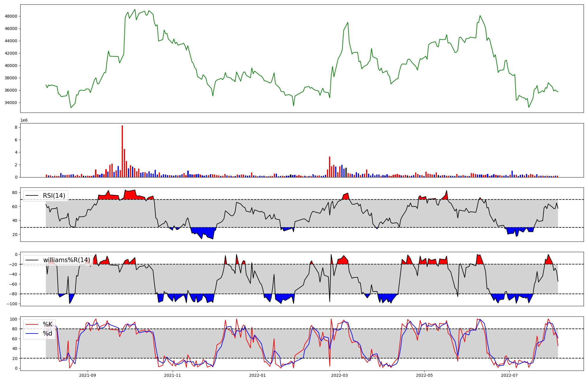Screen dimensions: 588x382
Task: Click the %K text in stochastic legend
Action: tap(48, 324)
